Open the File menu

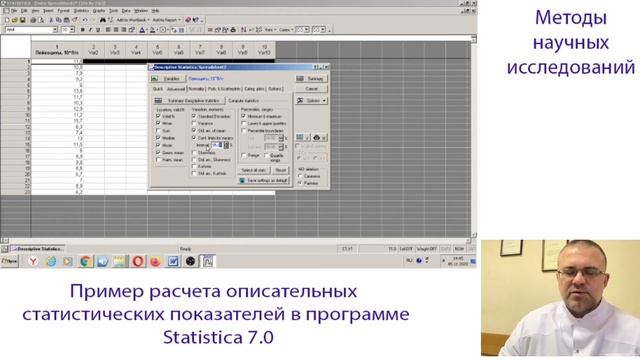13,11
